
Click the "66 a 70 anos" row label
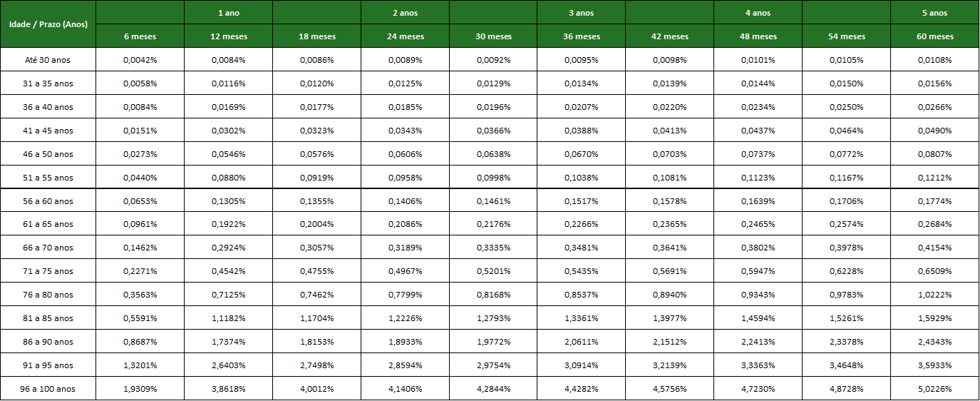pos(48,248)
